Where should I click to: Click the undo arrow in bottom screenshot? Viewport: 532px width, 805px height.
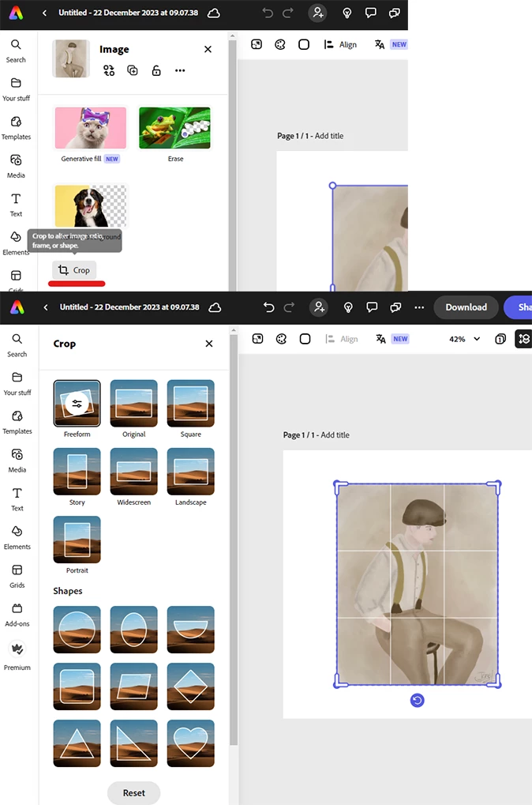pyautogui.click(x=268, y=307)
